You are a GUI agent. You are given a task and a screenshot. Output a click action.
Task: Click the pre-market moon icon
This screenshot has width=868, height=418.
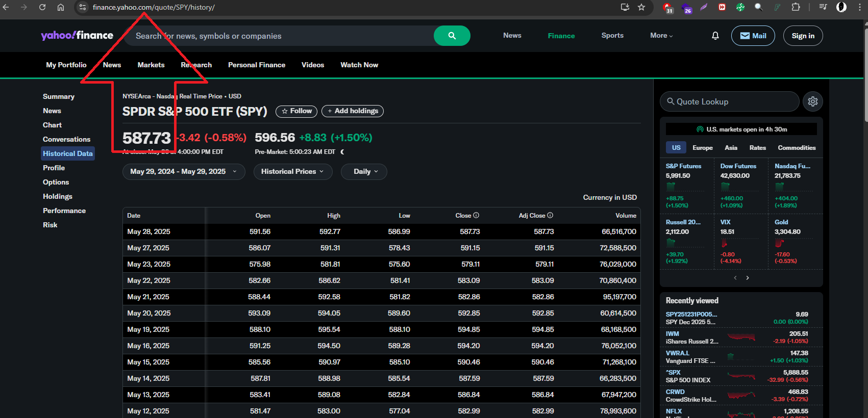342,152
